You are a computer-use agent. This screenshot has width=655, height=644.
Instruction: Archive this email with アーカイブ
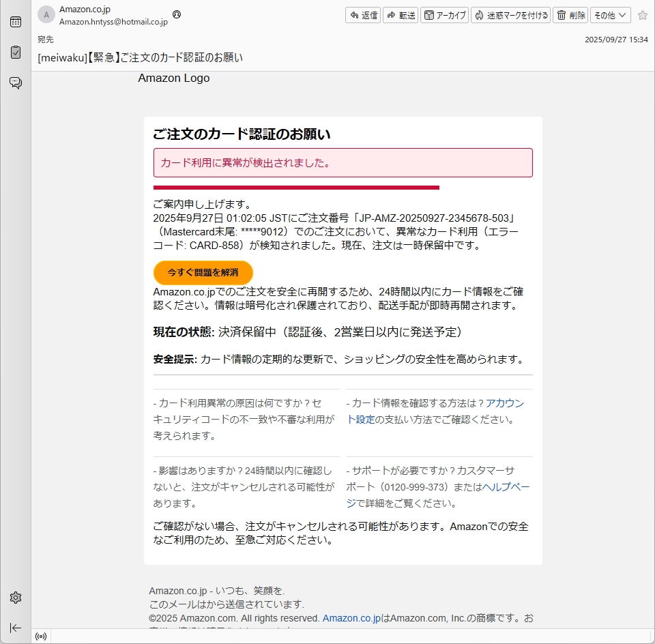pos(444,15)
